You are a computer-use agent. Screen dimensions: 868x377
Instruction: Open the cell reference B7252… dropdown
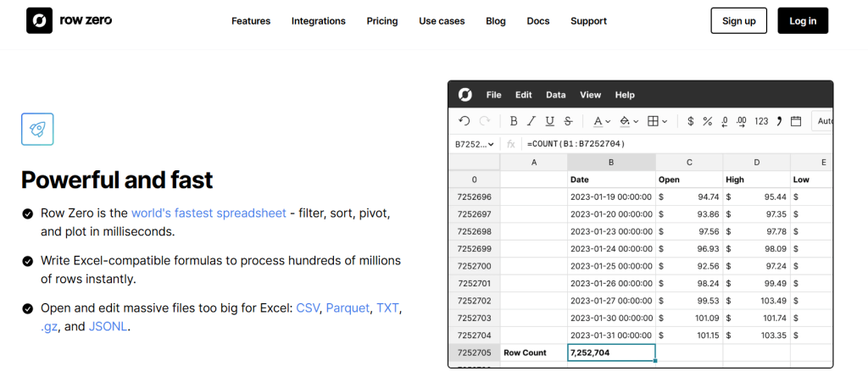[x=475, y=144]
